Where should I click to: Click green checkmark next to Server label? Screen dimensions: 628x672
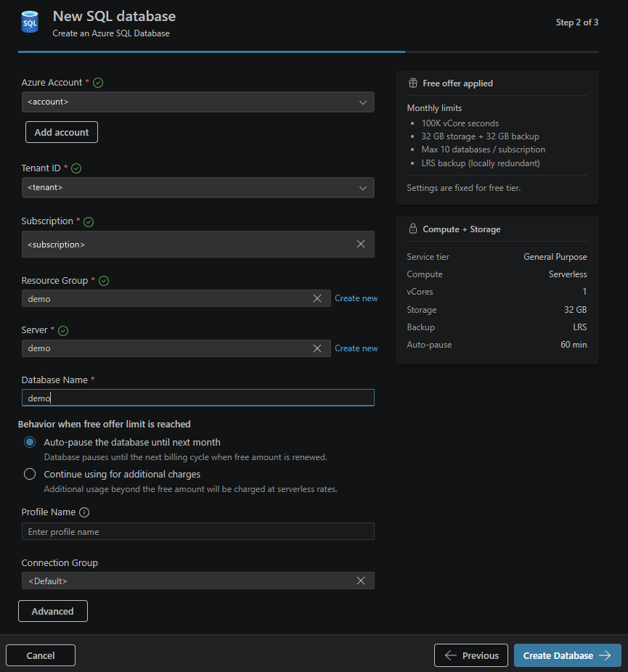(x=63, y=331)
